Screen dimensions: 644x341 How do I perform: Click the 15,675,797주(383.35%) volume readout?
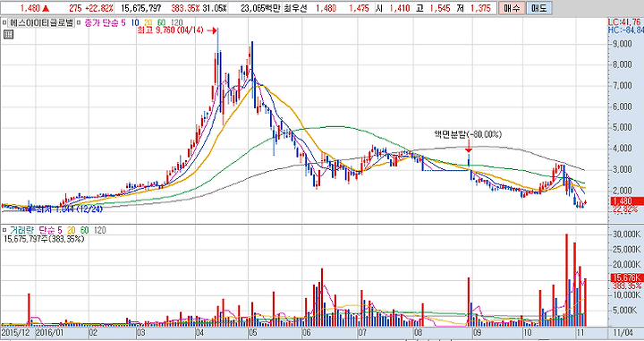pyautogui.click(x=44, y=239)
